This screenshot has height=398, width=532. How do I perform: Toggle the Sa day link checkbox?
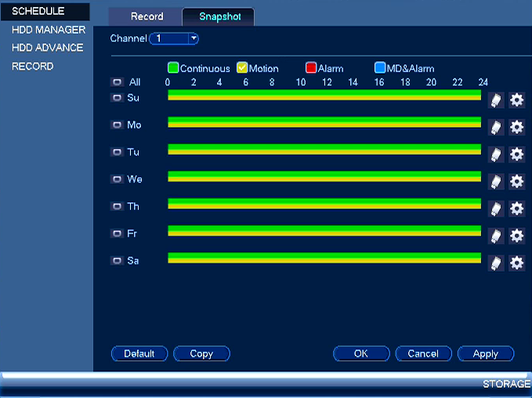tap(117, 261)
